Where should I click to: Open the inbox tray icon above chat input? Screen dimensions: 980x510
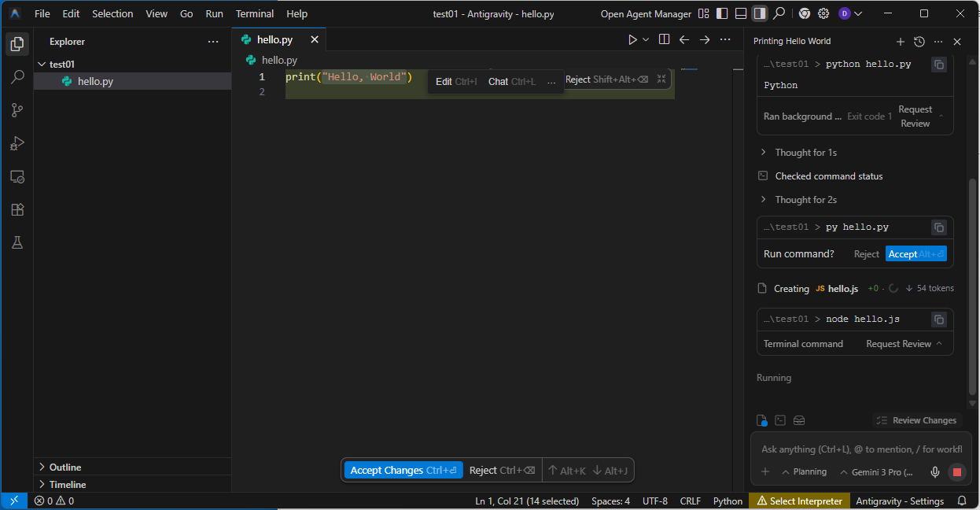(x=799, y=420)
